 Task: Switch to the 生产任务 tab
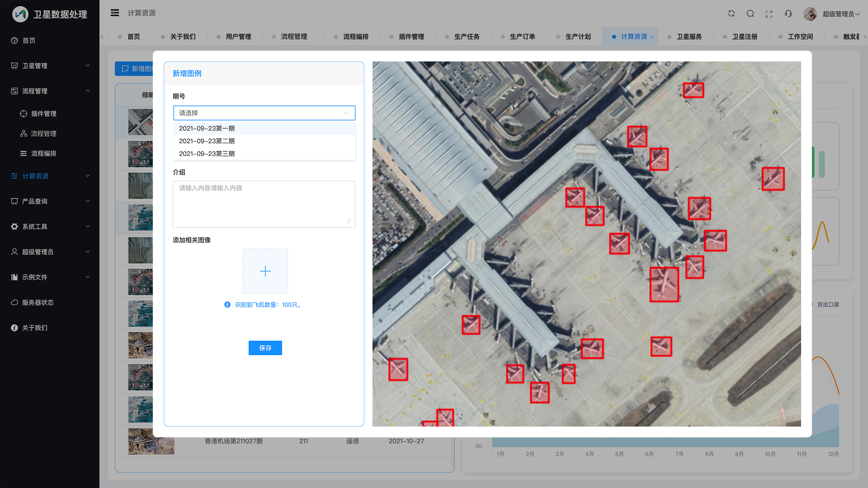click(463, 37)
